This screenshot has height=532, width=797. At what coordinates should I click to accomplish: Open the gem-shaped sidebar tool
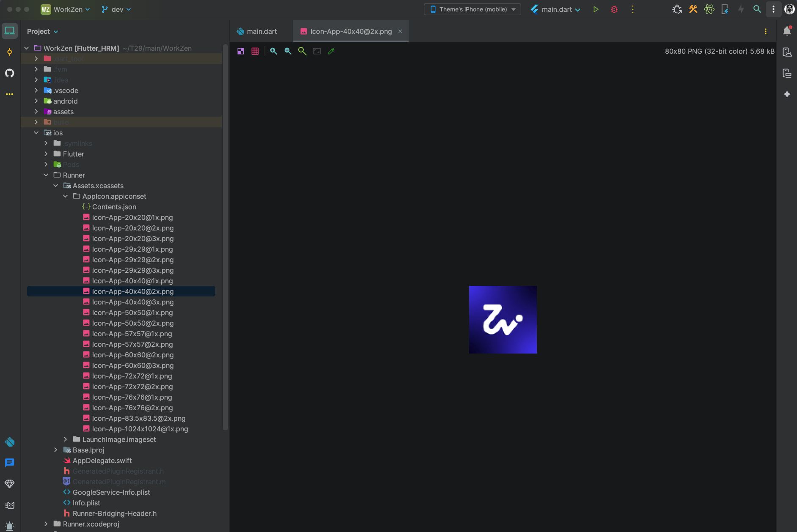pyautogui.click(x=10, y=484)
